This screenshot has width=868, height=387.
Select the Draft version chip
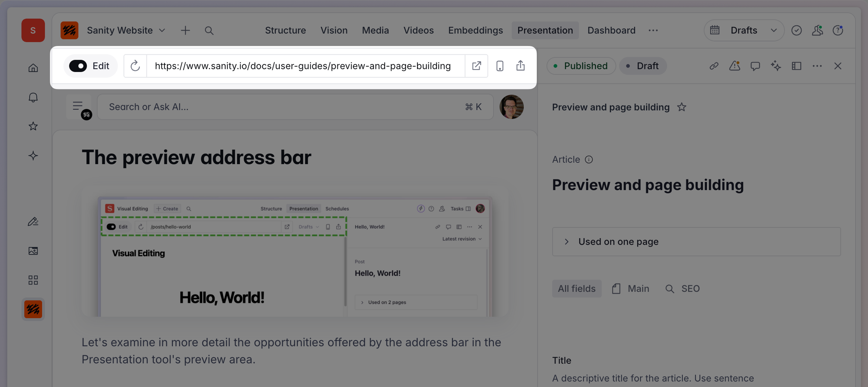pyautogui.click(x=643, y=66)
